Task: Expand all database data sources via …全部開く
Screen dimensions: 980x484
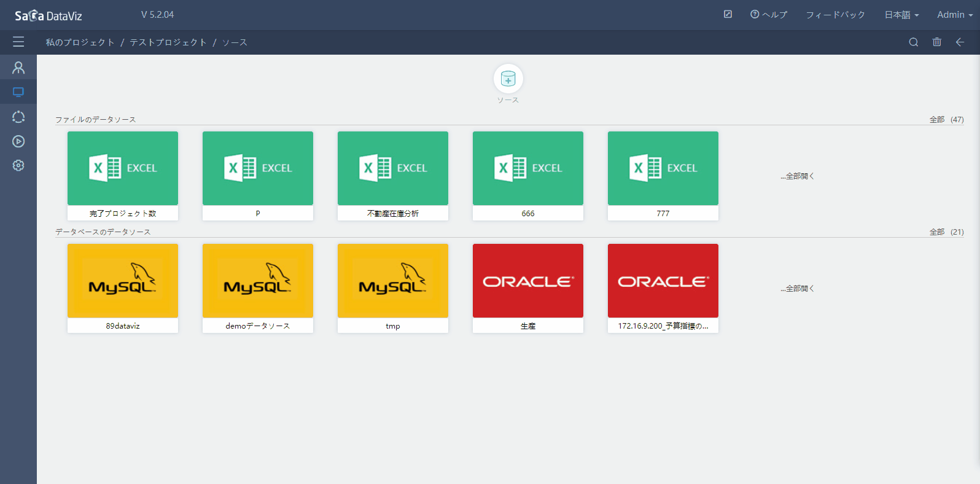Action: point(797,289)
